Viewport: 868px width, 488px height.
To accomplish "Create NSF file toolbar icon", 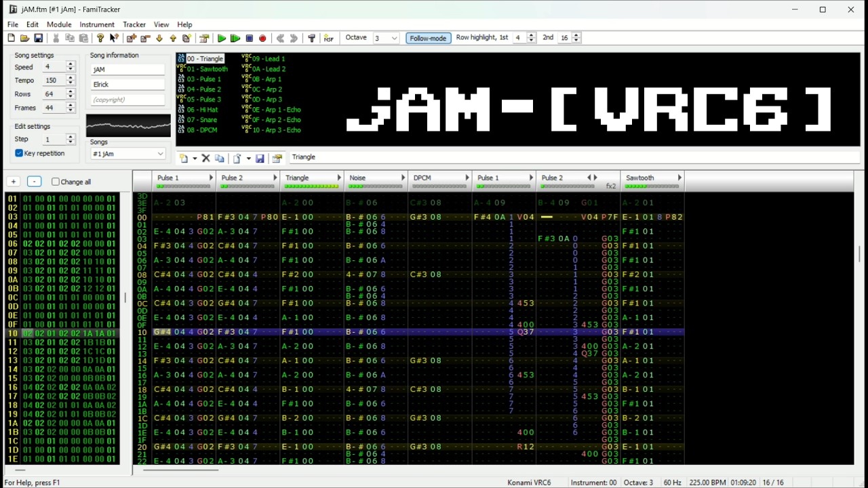I will click(329, 39).
